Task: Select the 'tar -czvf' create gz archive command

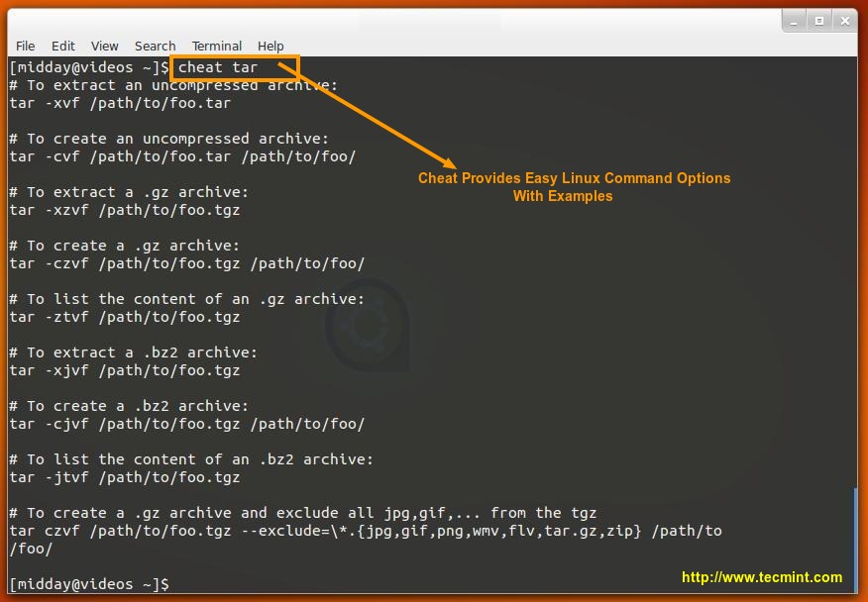Action: [x=188, y=263]
